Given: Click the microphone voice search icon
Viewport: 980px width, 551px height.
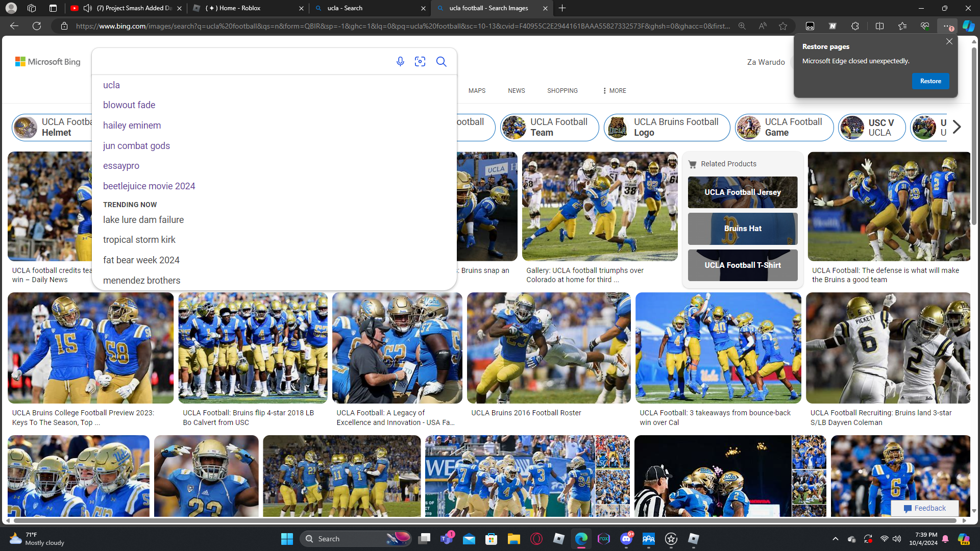Looking at the screenshot, I should pyautogui.click(x=400, y=62).
